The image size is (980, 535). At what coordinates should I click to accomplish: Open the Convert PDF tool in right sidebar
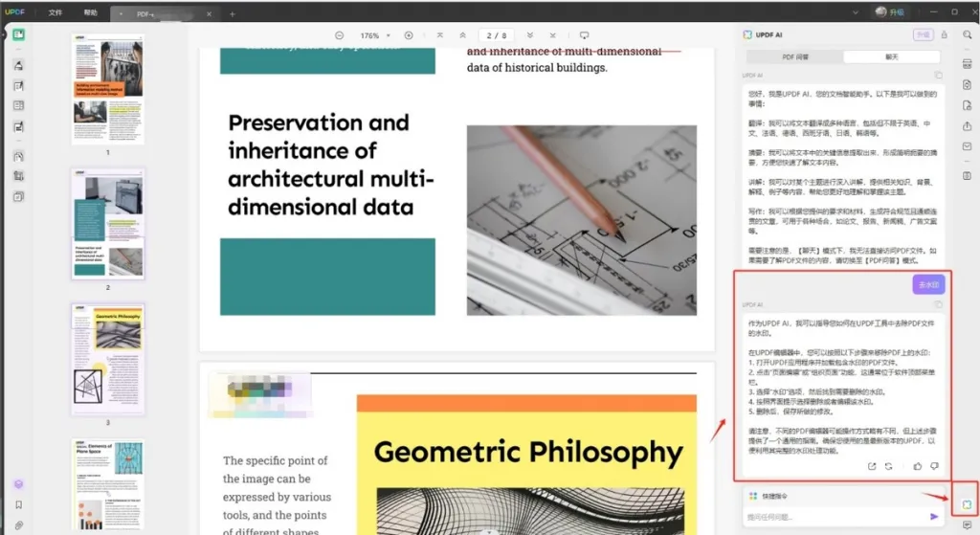(x=967, y=85)
